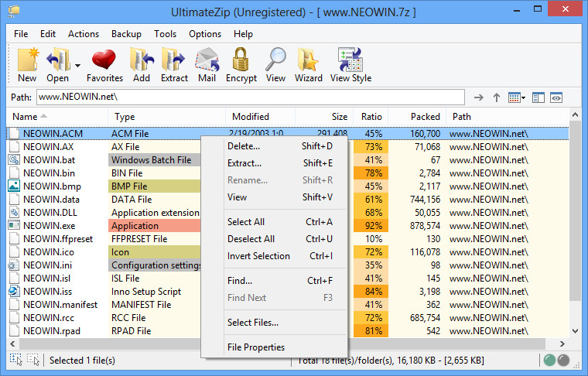Click the View magnifier toolbar icon
This screenshot has width=588, height=376.
[x=275, y=60]
